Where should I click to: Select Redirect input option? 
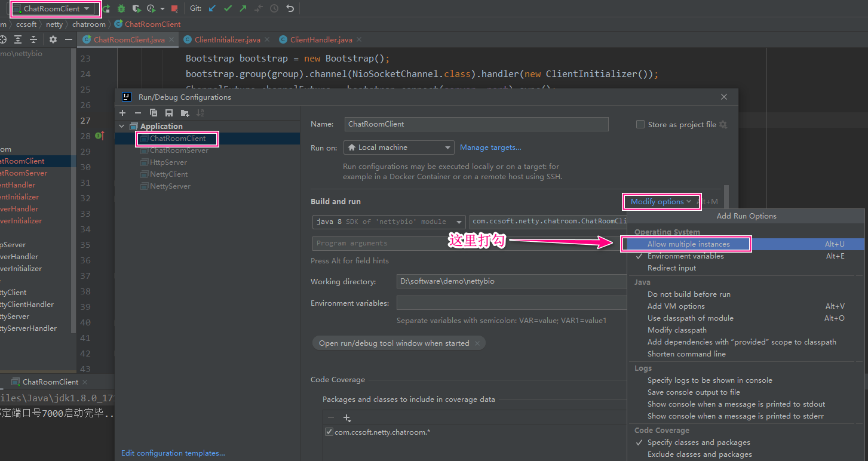[746, 268]
